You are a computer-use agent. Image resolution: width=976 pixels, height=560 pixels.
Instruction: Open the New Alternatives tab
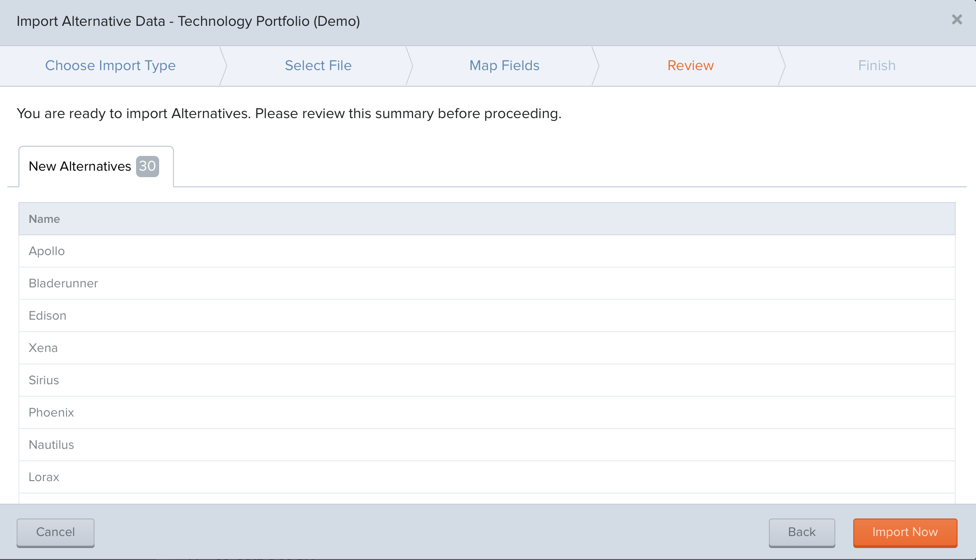(96, 167)
